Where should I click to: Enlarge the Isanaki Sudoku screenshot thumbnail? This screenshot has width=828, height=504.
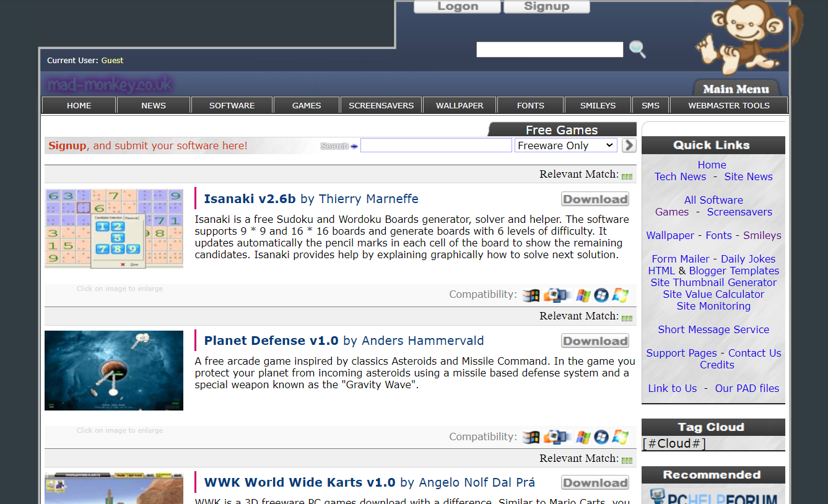pyautogui.click(x=114, y=229)
